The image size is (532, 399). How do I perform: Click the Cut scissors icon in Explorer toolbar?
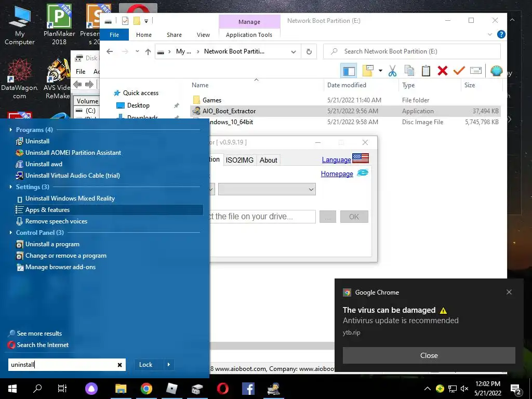392,71
